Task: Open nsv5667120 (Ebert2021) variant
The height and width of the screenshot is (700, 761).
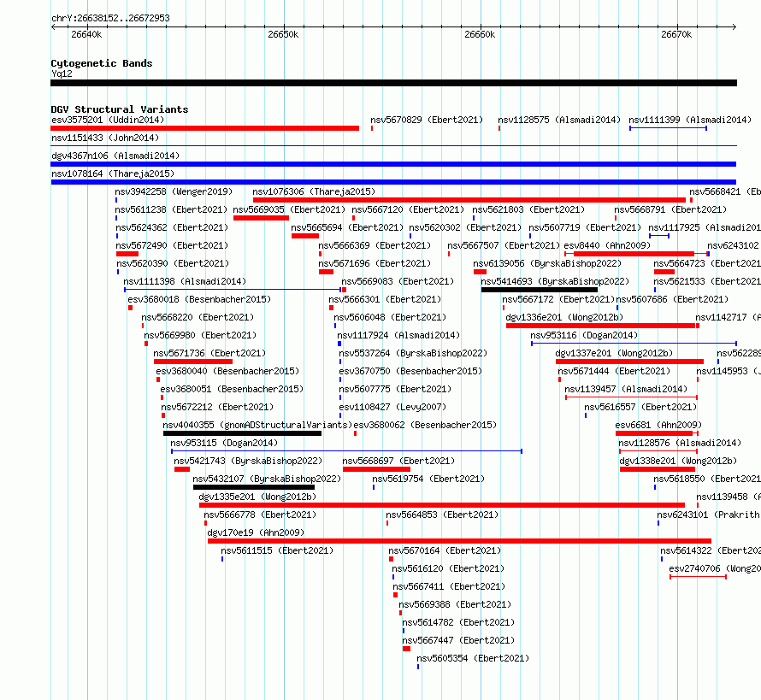Action: point(408,209)
